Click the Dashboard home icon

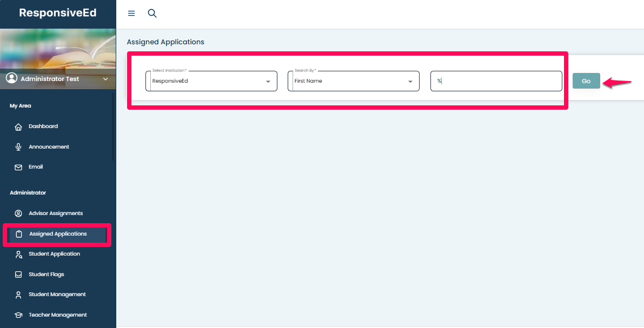point(18,126)
